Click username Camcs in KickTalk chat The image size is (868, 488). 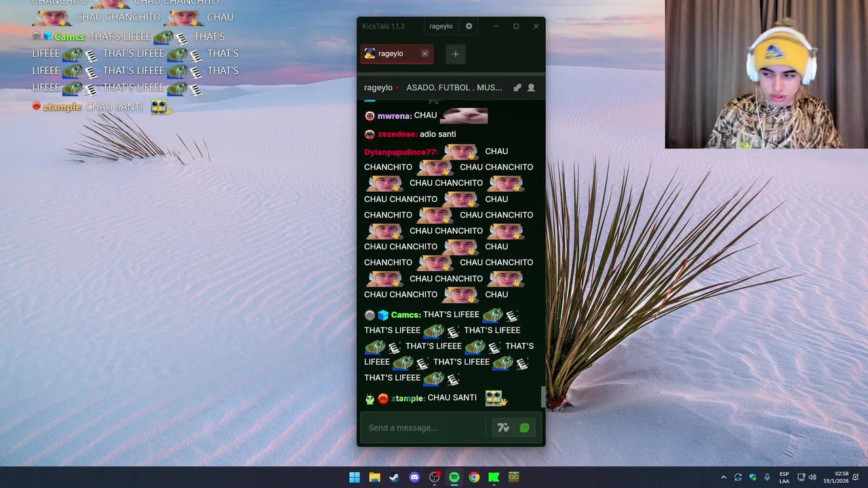[406, 314]
